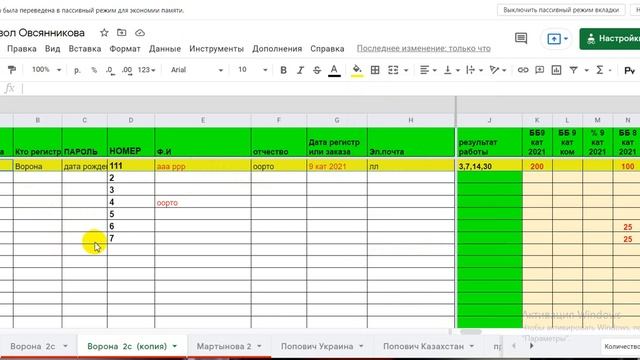Decrease decimal places icon
This screenshot has width=640, height=360.
click(x=110, y=70)
